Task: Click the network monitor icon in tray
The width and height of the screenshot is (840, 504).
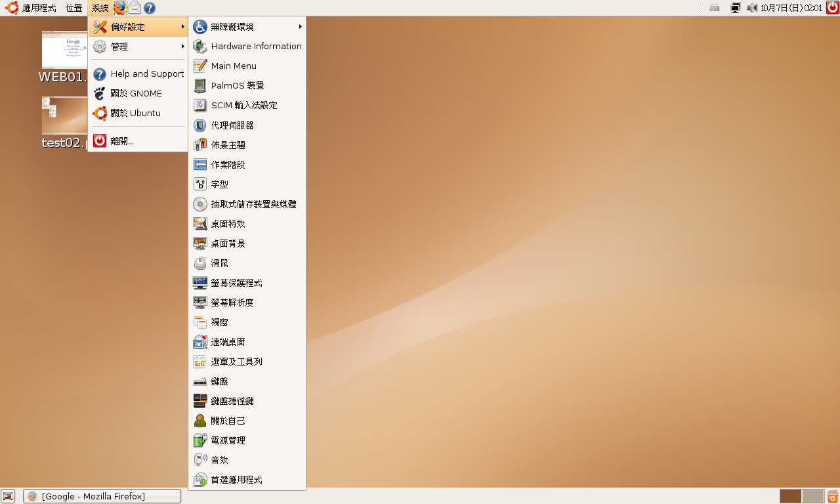Action: (735, 8)
